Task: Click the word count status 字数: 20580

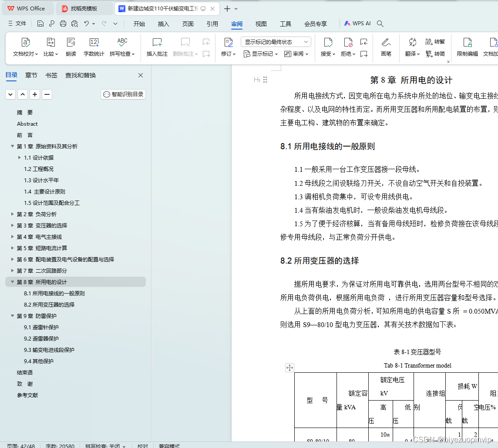Action: tap(60, 445)
